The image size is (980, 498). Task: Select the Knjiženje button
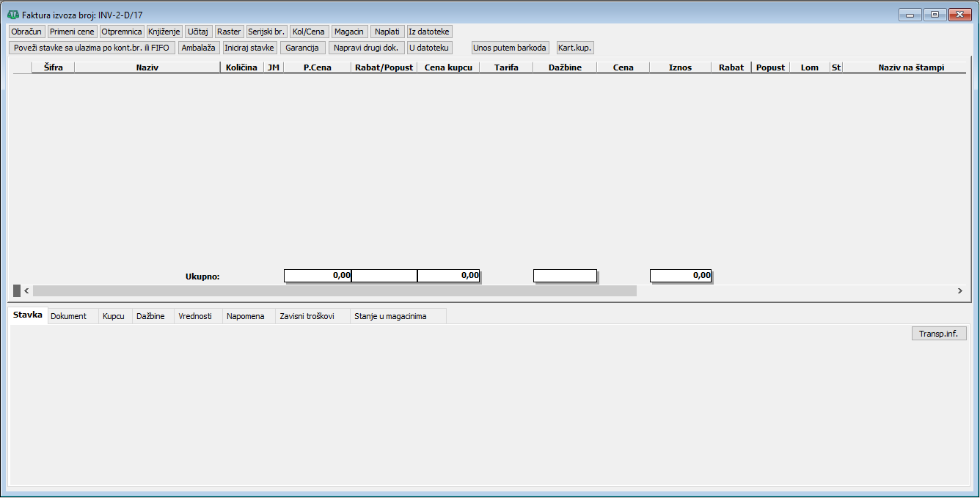tap(164, 32)
